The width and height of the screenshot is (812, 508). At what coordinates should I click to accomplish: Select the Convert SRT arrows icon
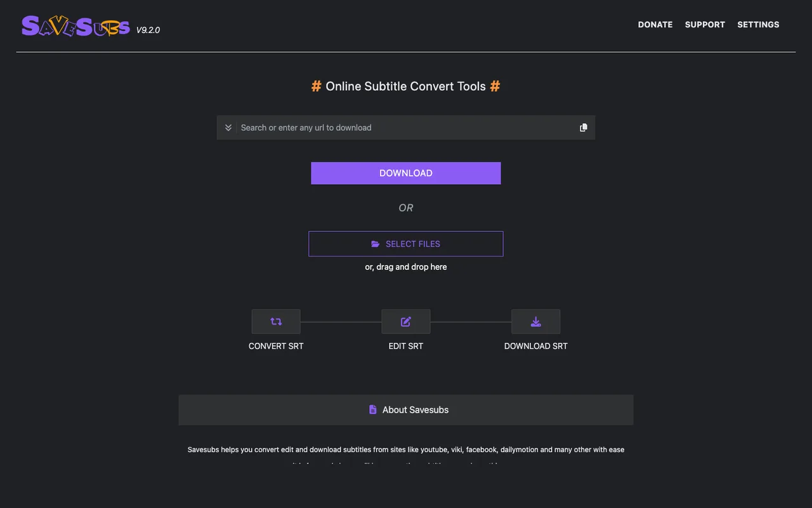click(x=276, y=322)
